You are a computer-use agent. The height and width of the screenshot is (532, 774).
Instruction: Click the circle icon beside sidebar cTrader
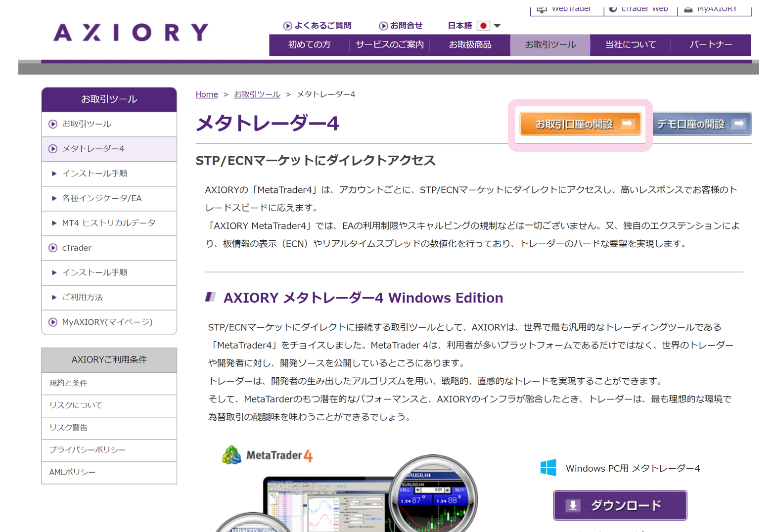[53, 248]
